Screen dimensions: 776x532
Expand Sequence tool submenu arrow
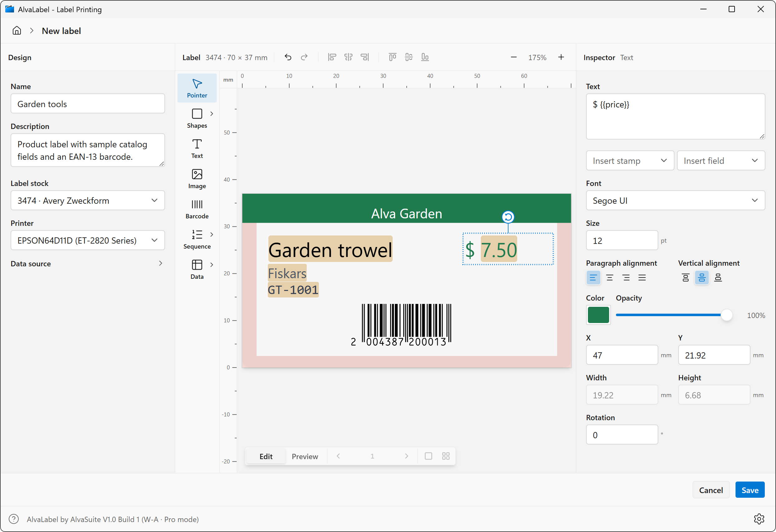(x=212, y=235)
